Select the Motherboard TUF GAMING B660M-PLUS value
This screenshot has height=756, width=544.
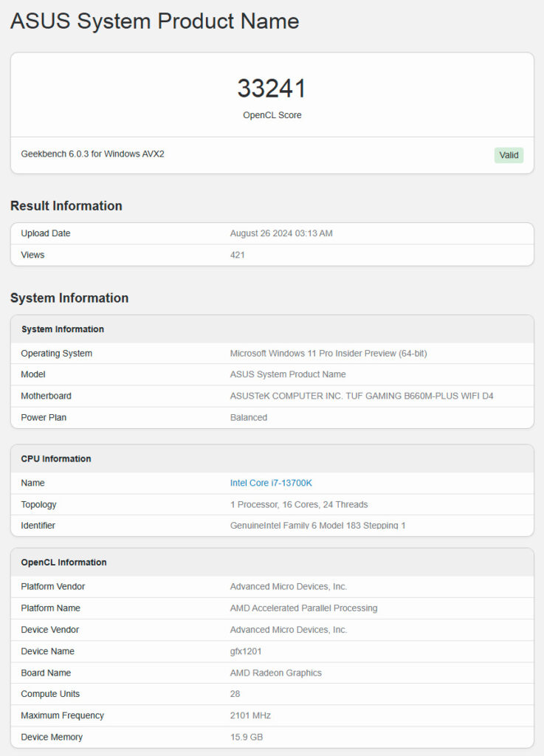coord(362,396)
